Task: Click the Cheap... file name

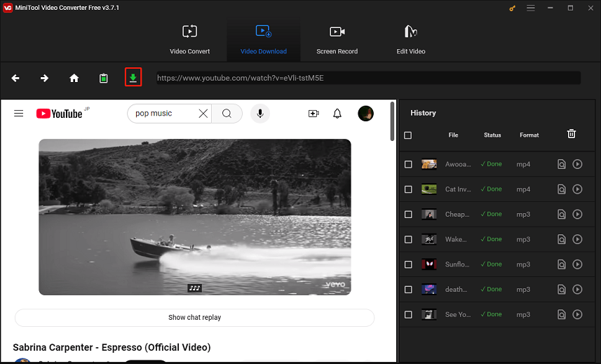Action: (x=457, y=214)
